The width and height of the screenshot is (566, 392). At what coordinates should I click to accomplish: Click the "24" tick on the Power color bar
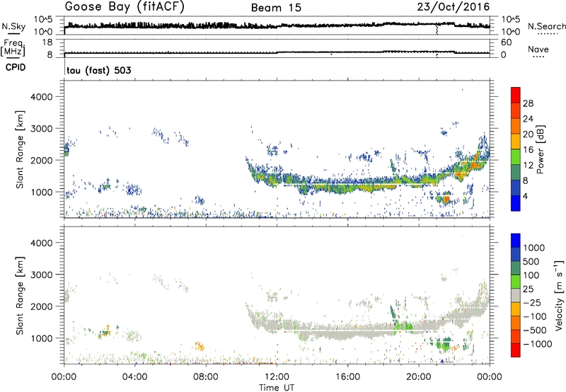click(x=528, y=119)
